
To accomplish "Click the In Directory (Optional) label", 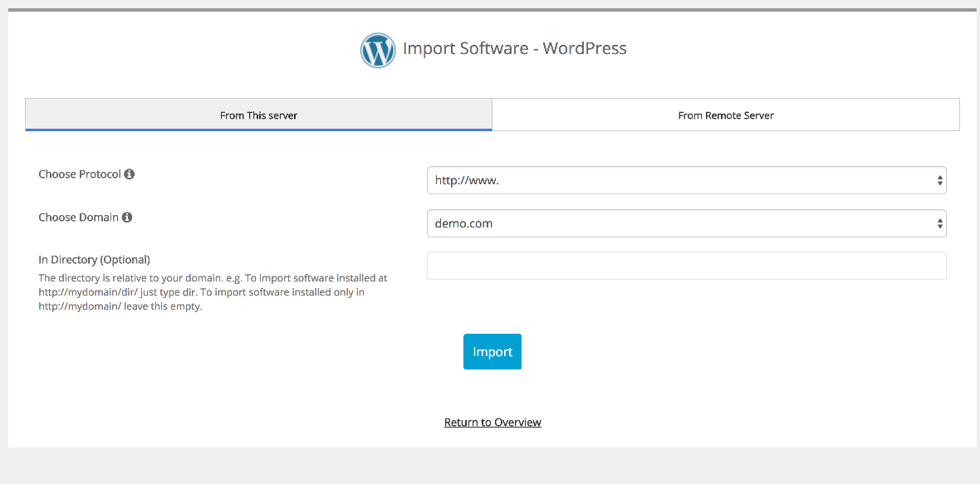I will [x=95, y=259].
